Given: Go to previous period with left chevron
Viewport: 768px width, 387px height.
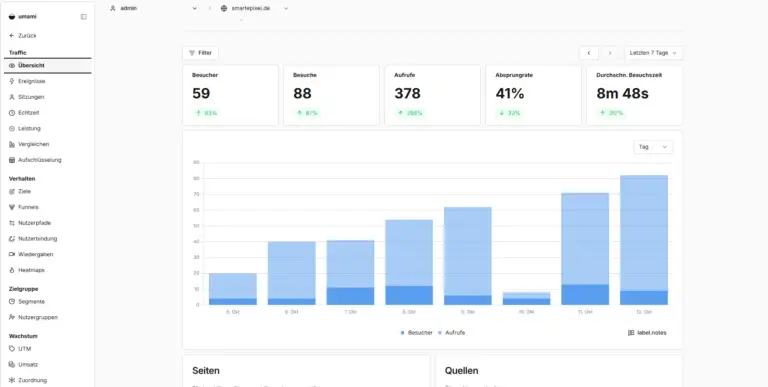Looking at the screenshot, I should pos(589,53).
